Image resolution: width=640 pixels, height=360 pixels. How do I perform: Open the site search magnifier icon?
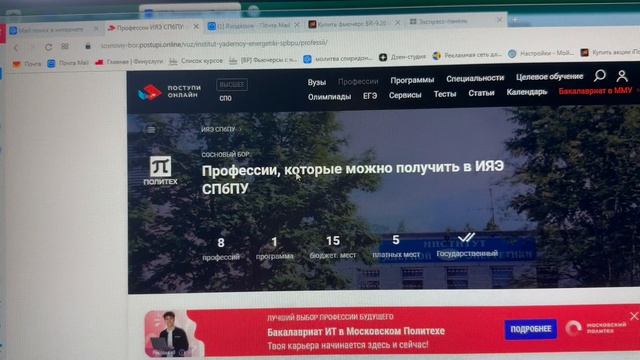pyautogui.click(x=600, y=75)
